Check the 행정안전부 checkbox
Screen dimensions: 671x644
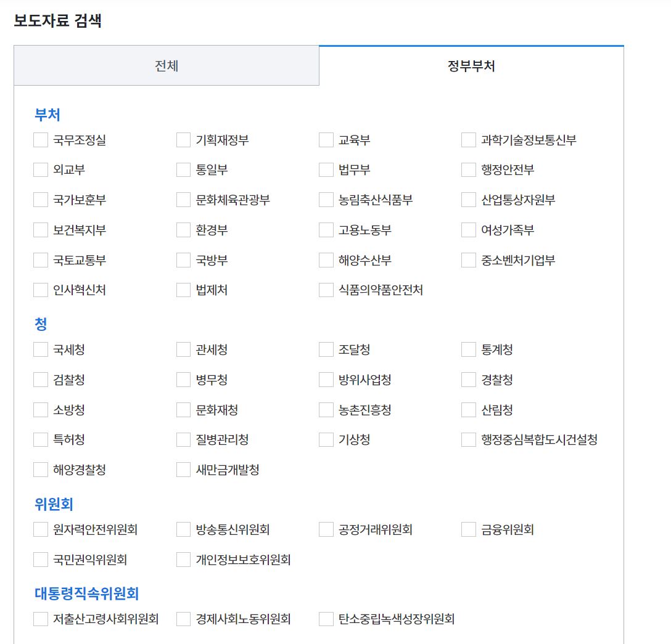click(469, 169)
